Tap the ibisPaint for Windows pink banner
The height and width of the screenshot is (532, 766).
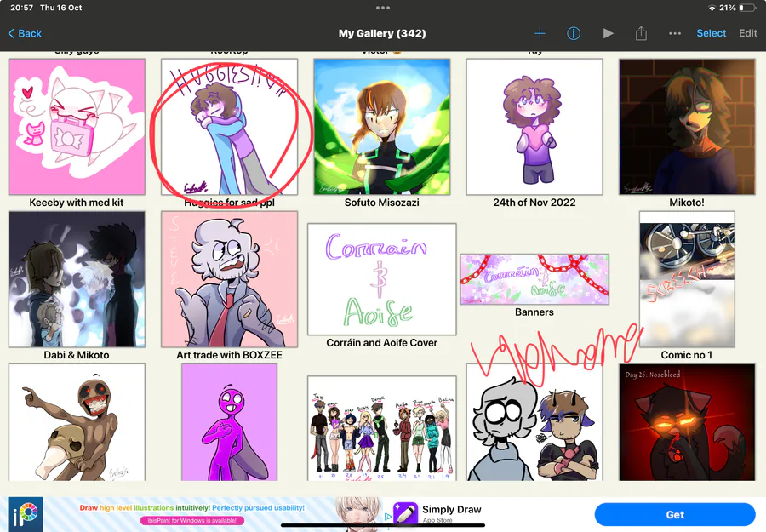tap(192, 521)
